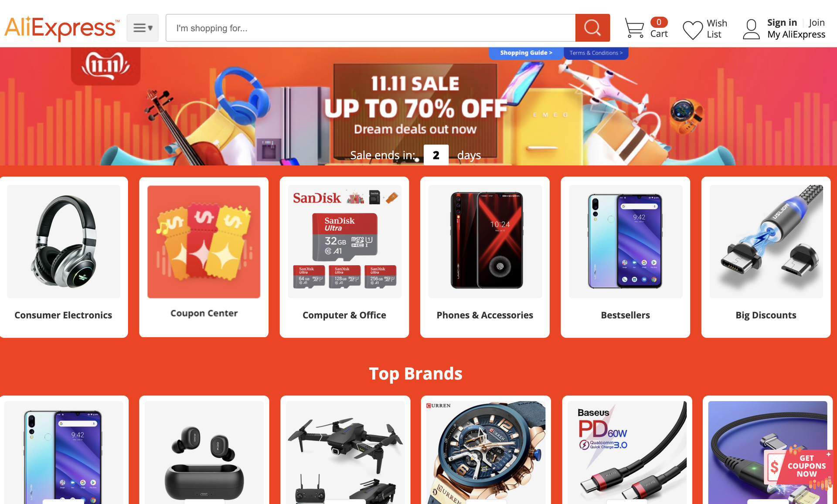Open the Wish List heart icon
This screenshot has width=837, height=504.
[x=693, y=30]
